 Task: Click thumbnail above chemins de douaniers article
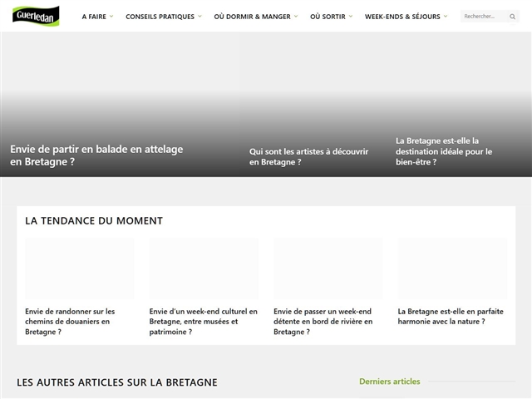coord(79,268)
